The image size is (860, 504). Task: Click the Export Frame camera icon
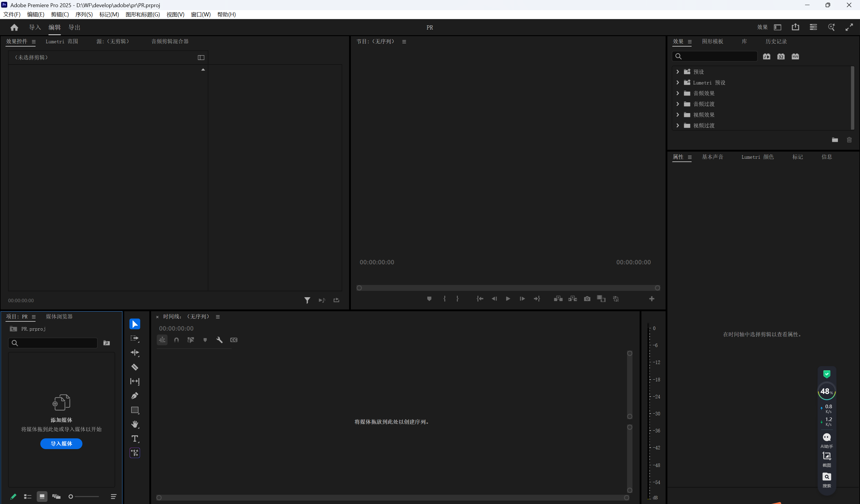587,299
